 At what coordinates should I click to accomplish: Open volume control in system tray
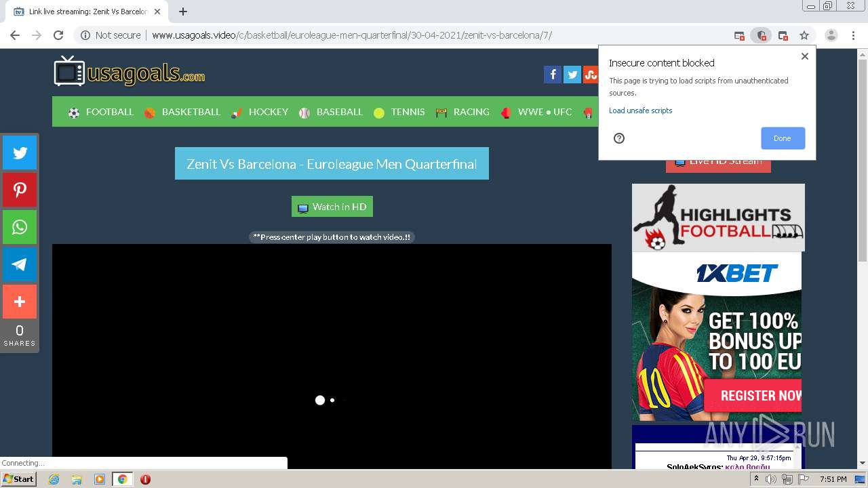tap(771, 479)
